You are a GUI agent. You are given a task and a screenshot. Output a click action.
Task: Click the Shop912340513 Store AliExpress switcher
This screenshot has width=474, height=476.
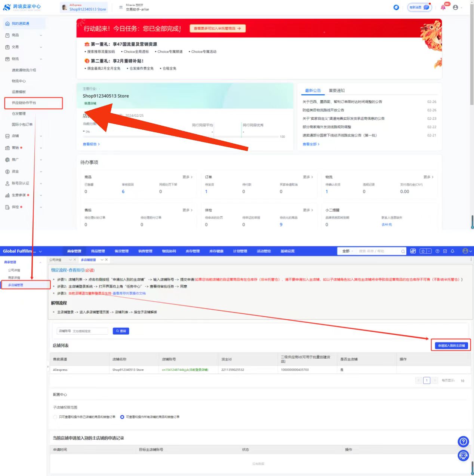click(x=84, y=7)
